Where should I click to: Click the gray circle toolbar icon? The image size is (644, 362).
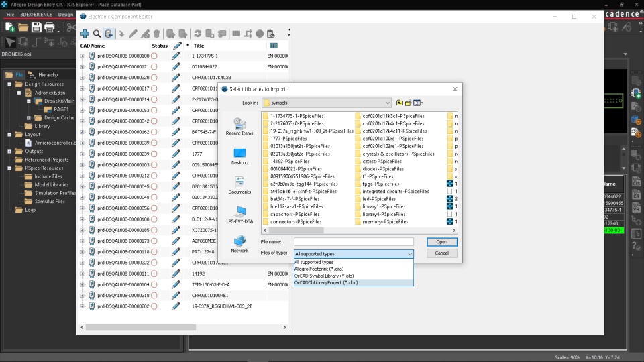pos(260,34)
